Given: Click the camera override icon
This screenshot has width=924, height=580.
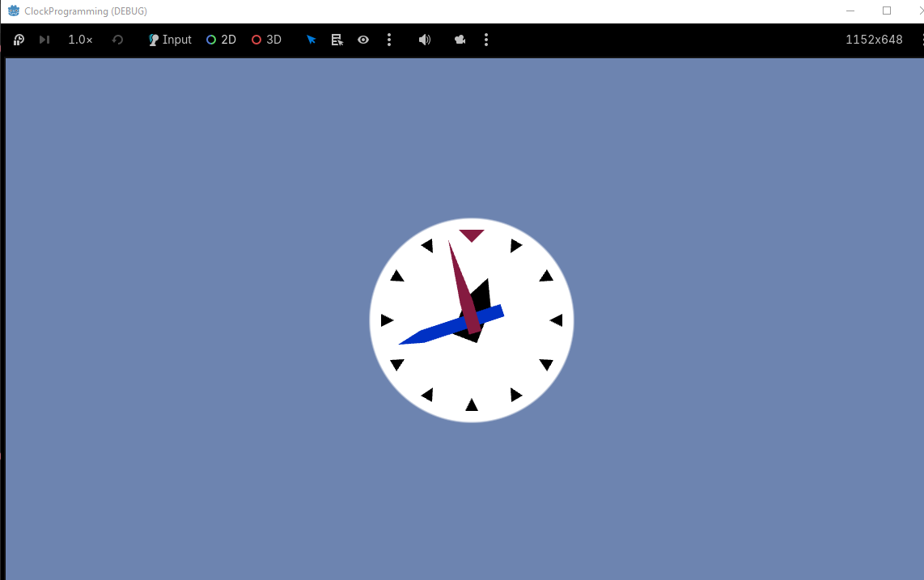Looking at the screenshot, I should click(460, 40).
